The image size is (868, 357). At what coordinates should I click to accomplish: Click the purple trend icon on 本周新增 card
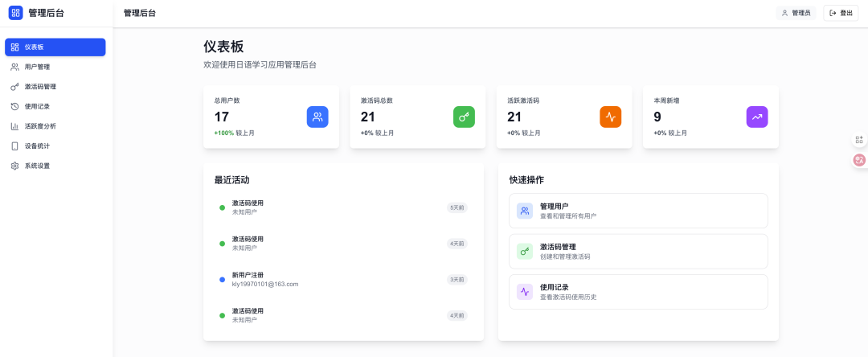[x=757, y=117]
